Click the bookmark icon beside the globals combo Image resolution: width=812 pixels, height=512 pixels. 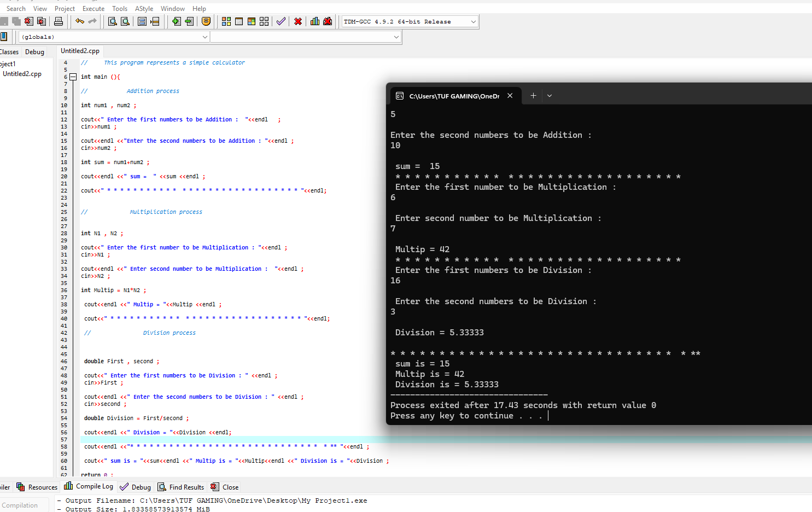click(4, 37)
